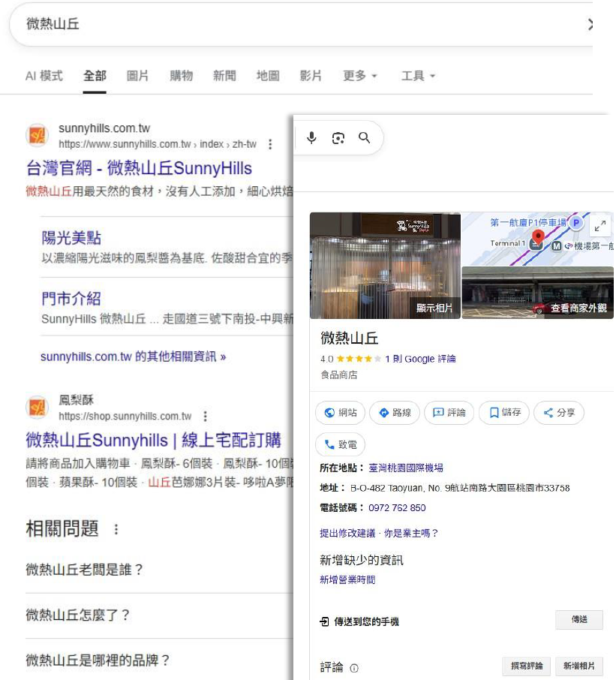Screen dimensions: 616x680
Task: Open options for the sunnyhills.com.tw result
Action: coord(270,144)
